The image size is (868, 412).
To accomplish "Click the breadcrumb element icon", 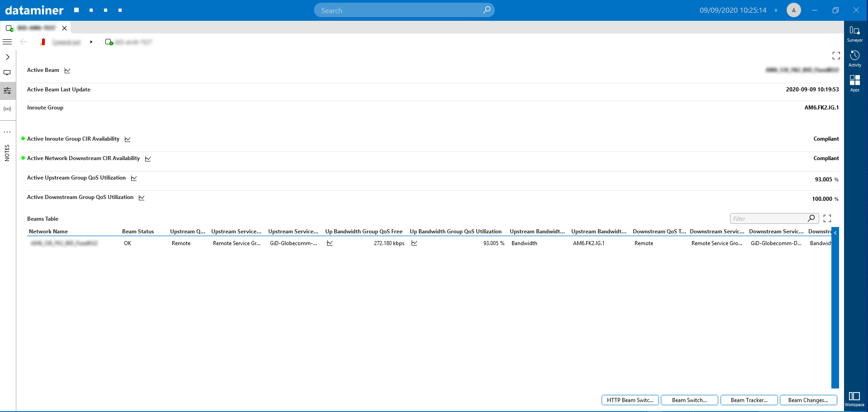I will coord(109,42).
